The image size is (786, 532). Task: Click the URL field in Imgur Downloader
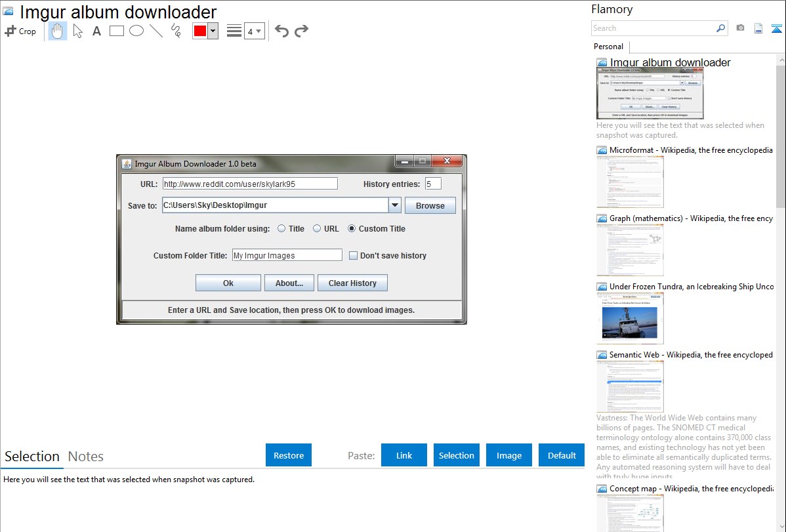(x=249, y=184)
